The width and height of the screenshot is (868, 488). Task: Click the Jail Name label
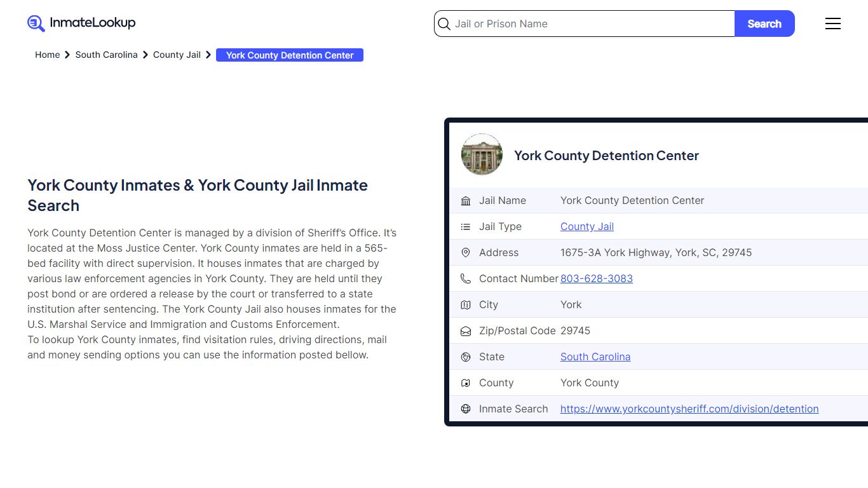click(503, 200)
